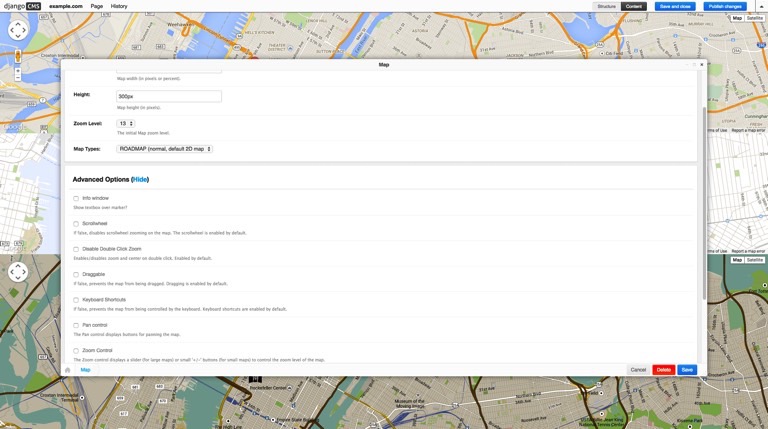The height and width of the screenshot is (429, 768).
Task: Select Map view on the bottom dark map
Action: (x=737, y=260)
